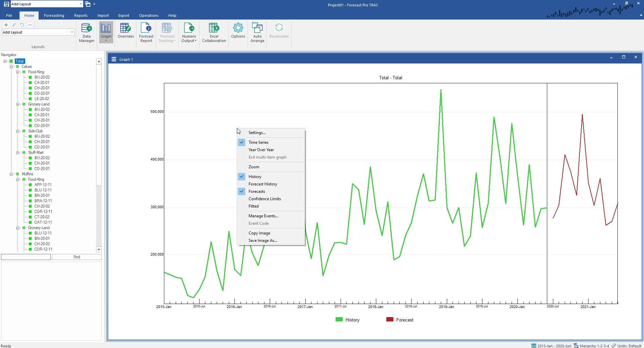Click the date range calendar icon in status bar

click(534, 345)
